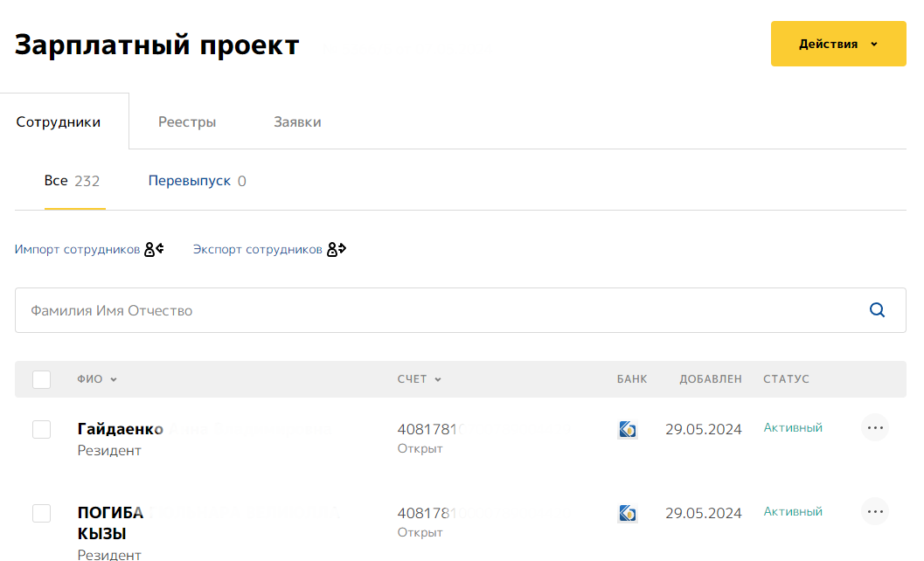This screenshot has height=561, width=924.
Task: Click the Экспорт сотрудников link
Action: (x=258, y=250)
